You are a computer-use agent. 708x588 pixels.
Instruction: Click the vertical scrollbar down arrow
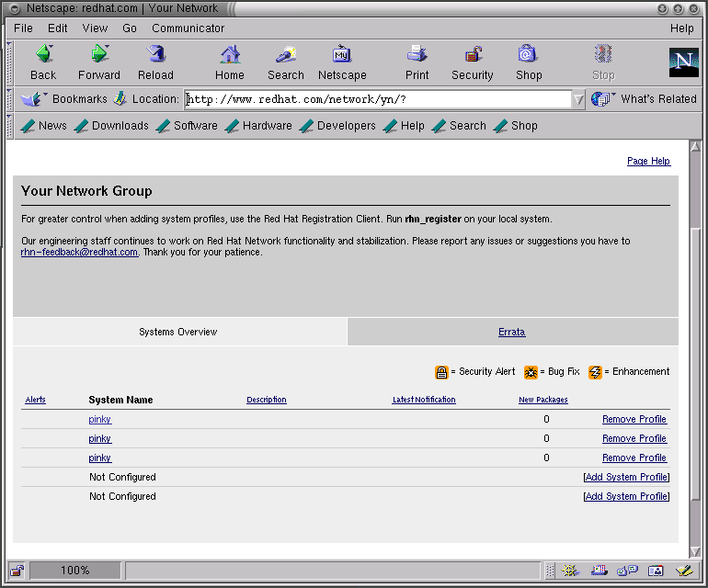coord(694,549)
